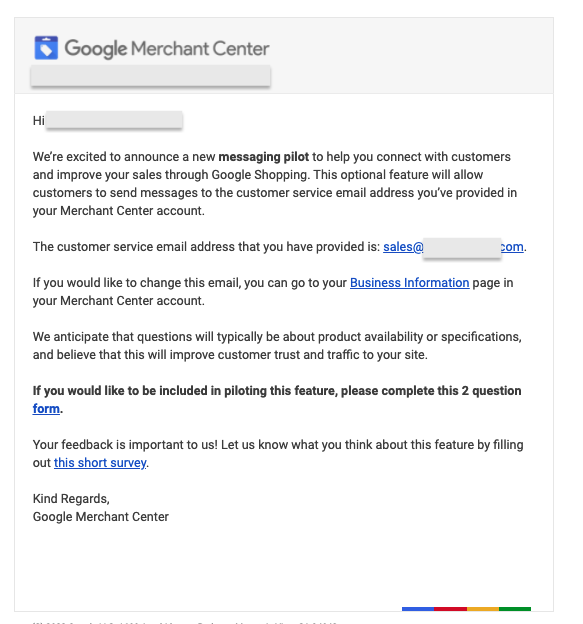The image size is (583, 624).
Task: Click the bold messaging pilot text
Action: tap(263, 157)
